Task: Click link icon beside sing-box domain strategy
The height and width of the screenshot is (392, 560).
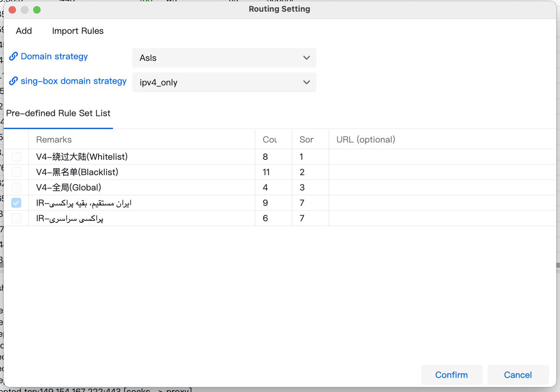Action: 13,81
